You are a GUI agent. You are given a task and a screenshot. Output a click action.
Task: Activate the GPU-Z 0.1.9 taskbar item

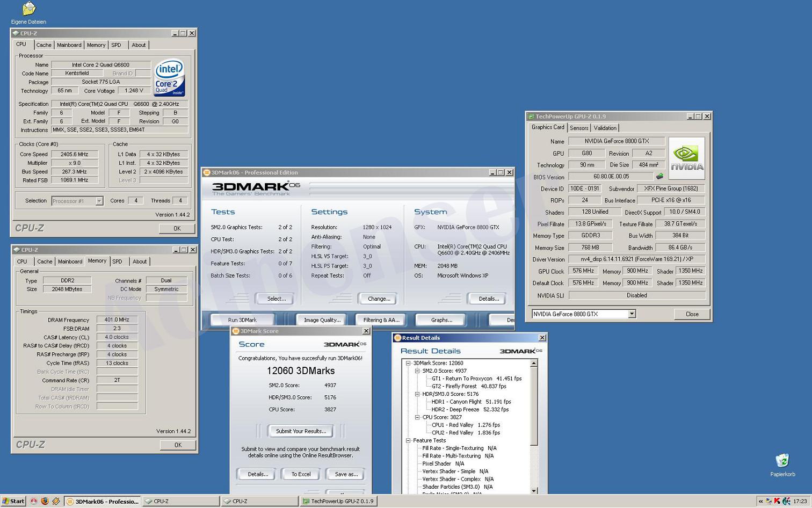coord(338,501)
